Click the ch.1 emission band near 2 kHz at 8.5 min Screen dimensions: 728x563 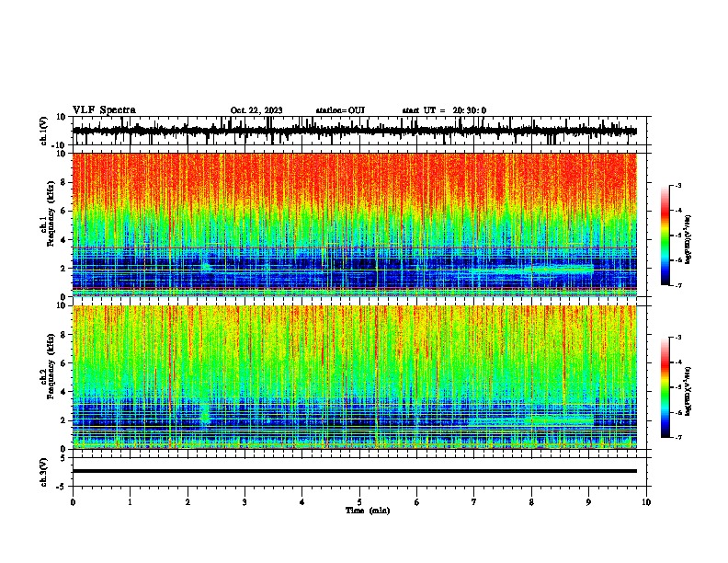pos(560,270)
